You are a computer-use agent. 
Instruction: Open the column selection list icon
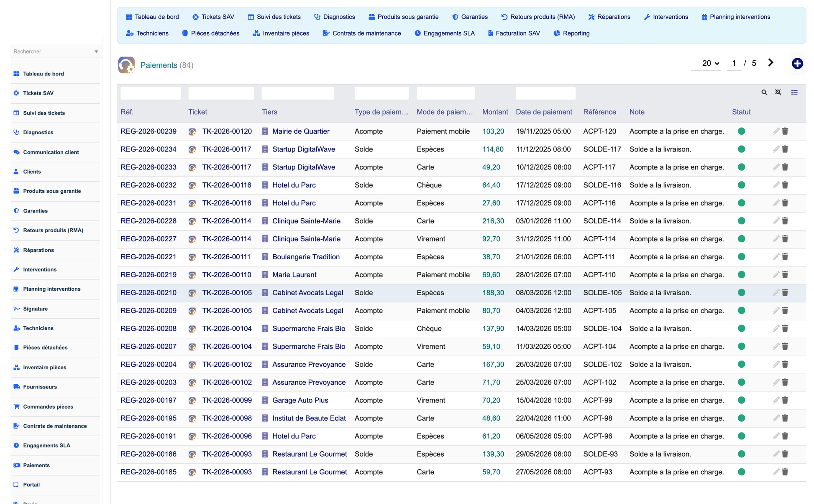794,92
